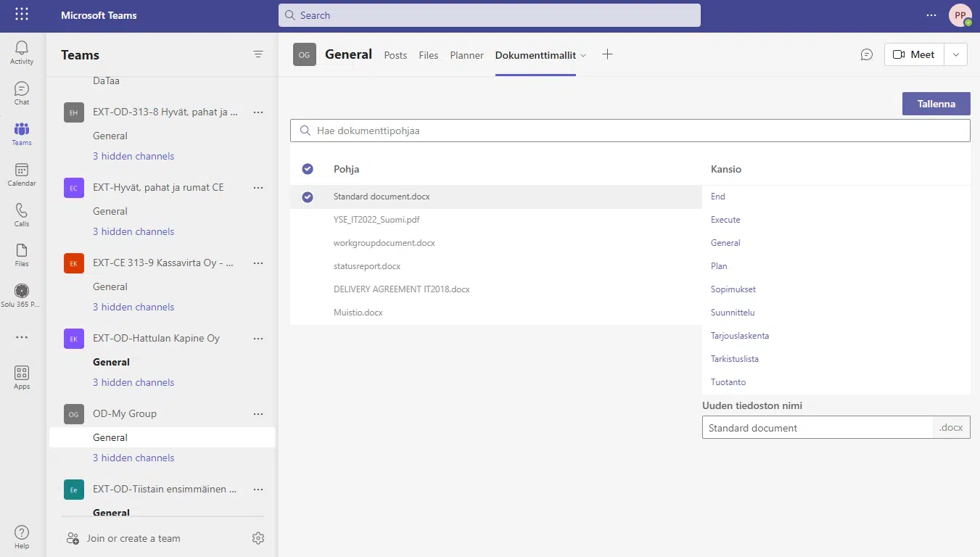Open more options for EXT-CE 313-9 Kassavirta team

point(258,263)
